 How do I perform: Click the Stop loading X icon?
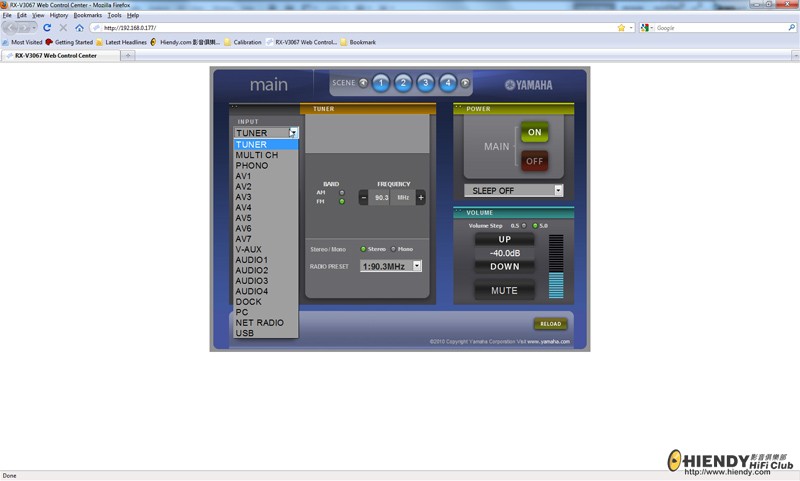(x=63, y=28)
